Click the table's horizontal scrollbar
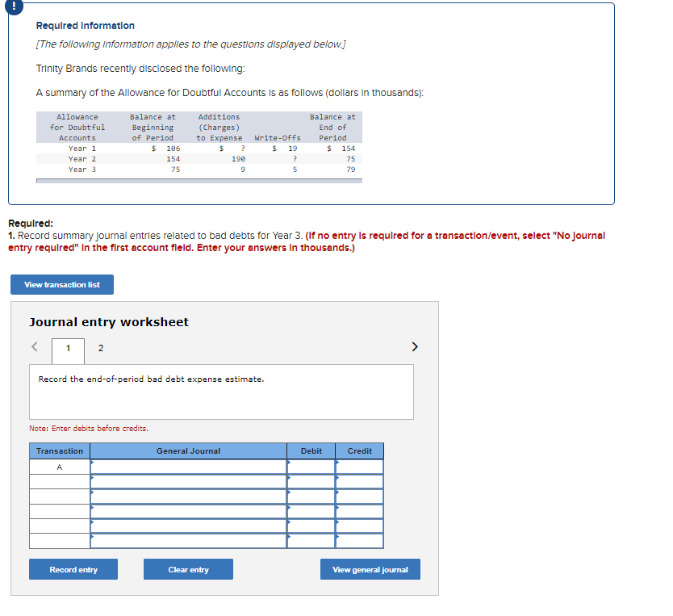 point(199,181)
